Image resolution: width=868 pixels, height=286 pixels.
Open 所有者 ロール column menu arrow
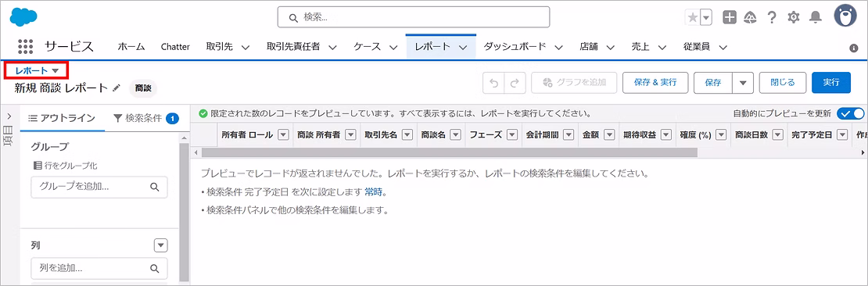[x=283, y=134]
